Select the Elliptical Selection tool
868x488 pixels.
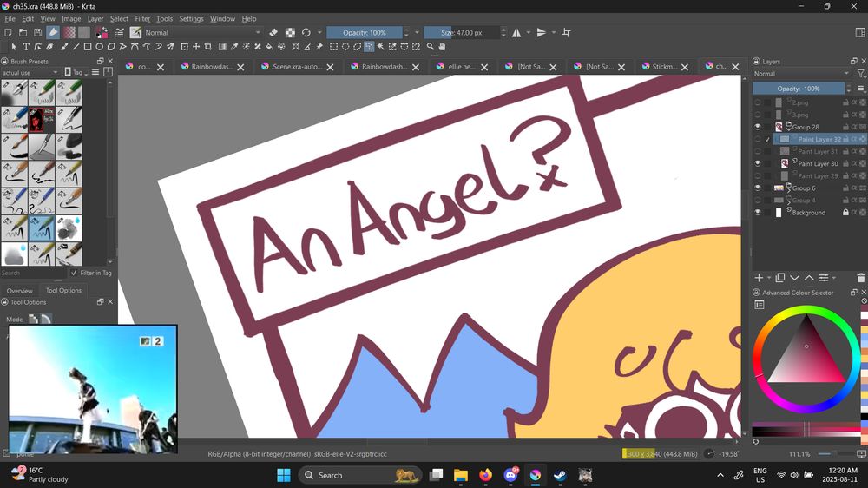pyautogui.click(x=345, y=47)
